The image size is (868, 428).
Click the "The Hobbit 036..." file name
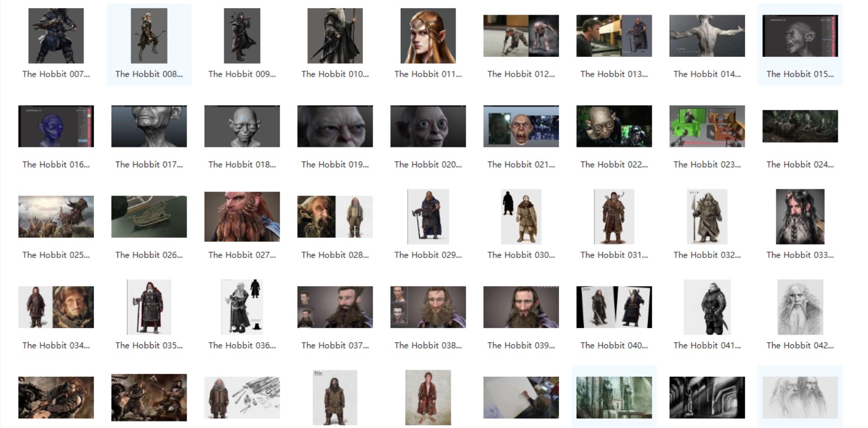click(242, 345)
